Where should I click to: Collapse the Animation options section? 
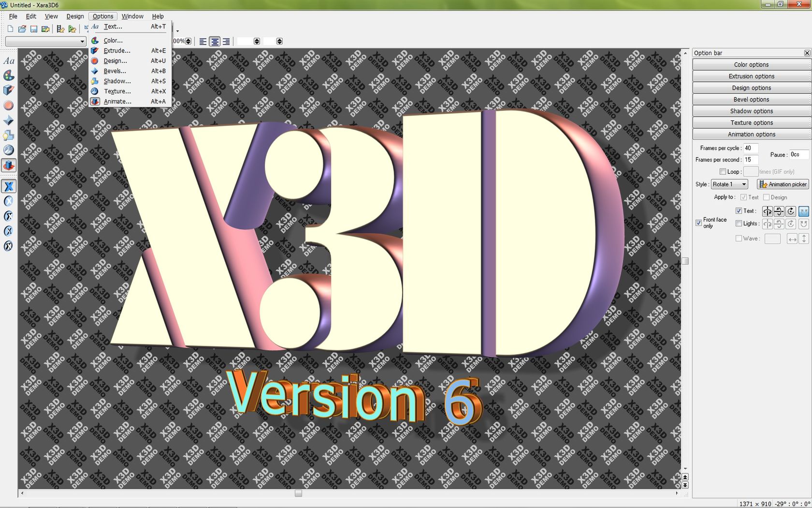point(752,134)
